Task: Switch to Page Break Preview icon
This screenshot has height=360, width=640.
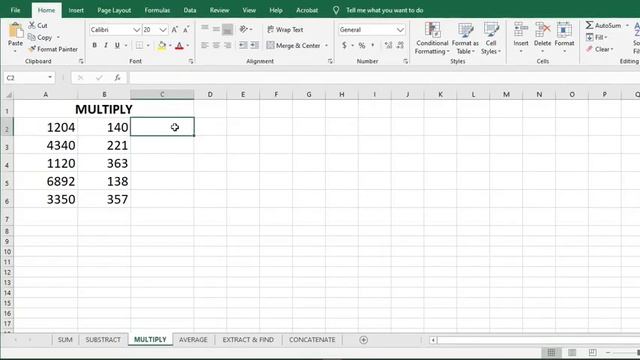Action: pos(592,352)
